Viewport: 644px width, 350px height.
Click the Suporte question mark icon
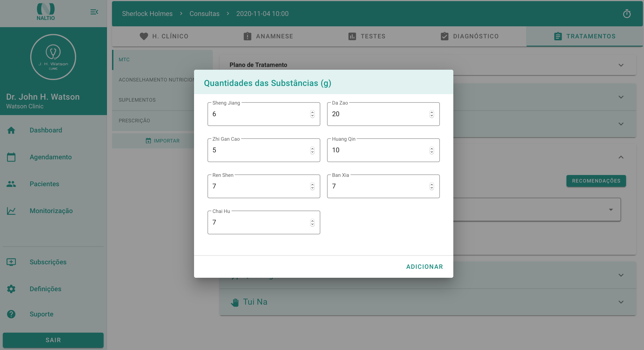pos(11,314)
